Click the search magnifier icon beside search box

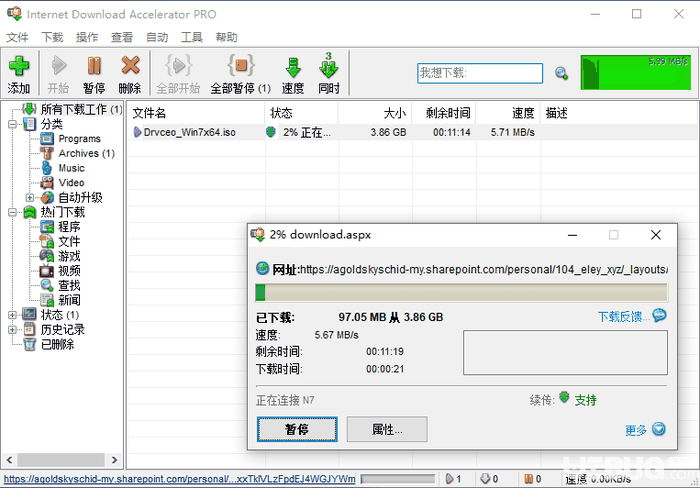point(561,73)
